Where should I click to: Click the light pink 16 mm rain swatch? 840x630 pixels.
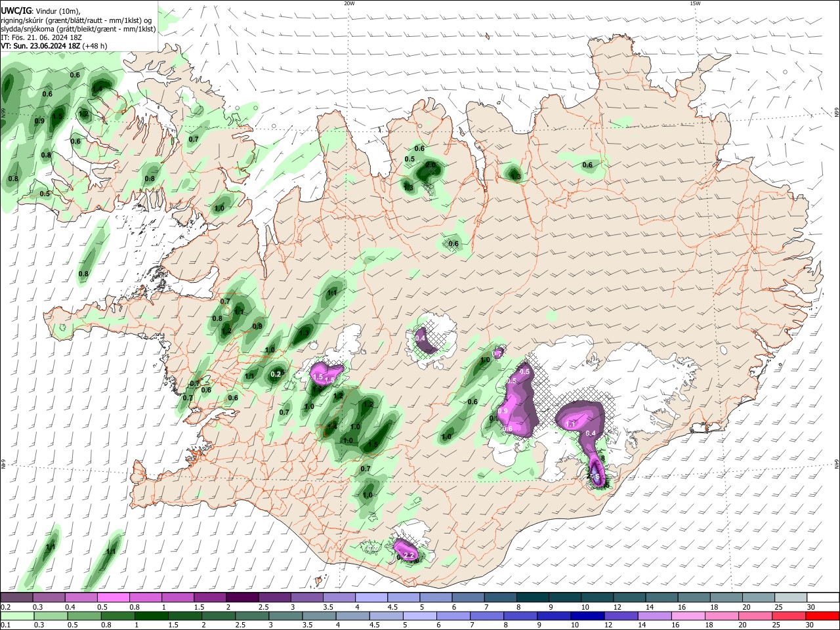[688, 616]
